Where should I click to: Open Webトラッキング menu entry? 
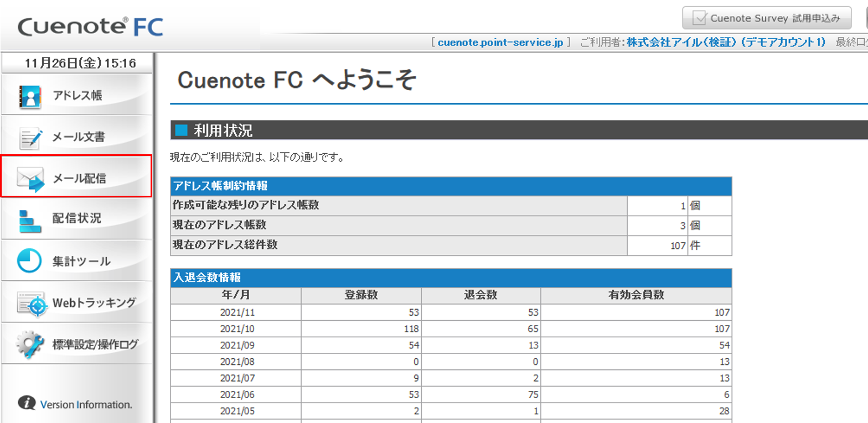coord(94,302)
